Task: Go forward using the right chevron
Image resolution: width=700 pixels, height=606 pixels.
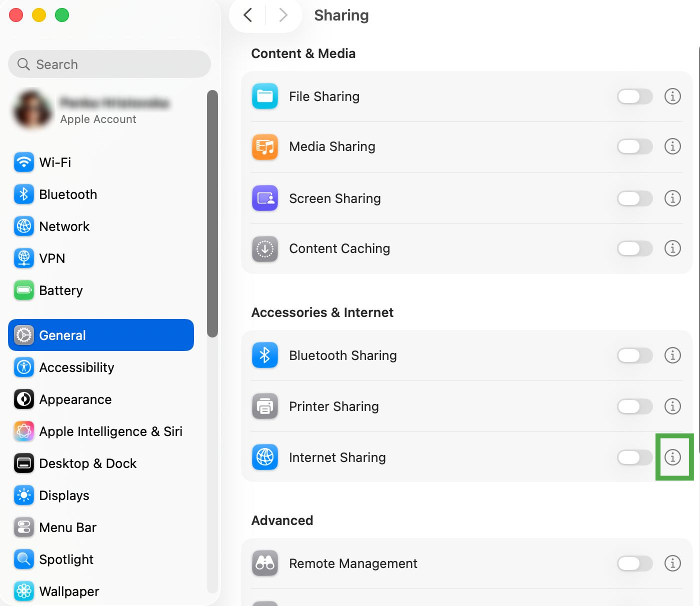Action: [x=283, y=15]
